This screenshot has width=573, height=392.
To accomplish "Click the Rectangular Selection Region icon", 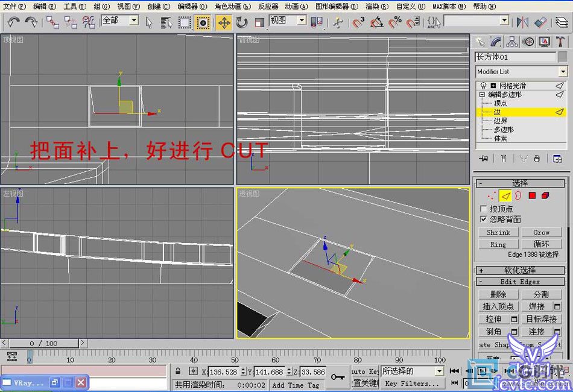I will (185, 23).
